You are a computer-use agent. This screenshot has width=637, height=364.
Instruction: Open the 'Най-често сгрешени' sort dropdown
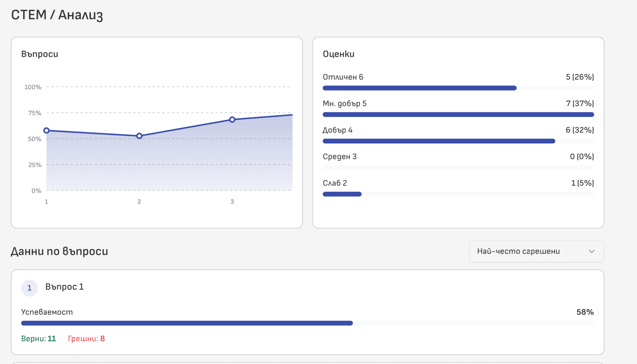coord(537,251)
